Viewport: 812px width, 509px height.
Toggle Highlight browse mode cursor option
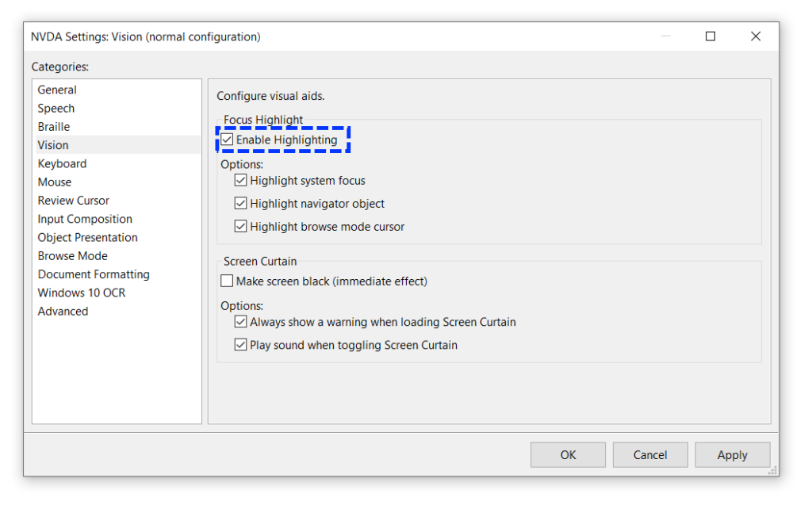(x=240, y=226)
